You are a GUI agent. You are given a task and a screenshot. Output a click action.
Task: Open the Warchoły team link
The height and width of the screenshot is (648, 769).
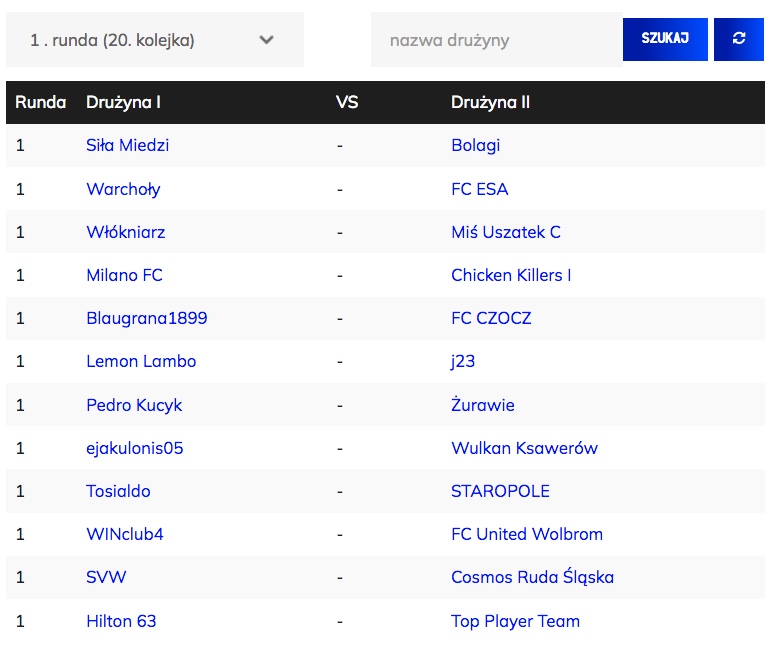point(123,189)
